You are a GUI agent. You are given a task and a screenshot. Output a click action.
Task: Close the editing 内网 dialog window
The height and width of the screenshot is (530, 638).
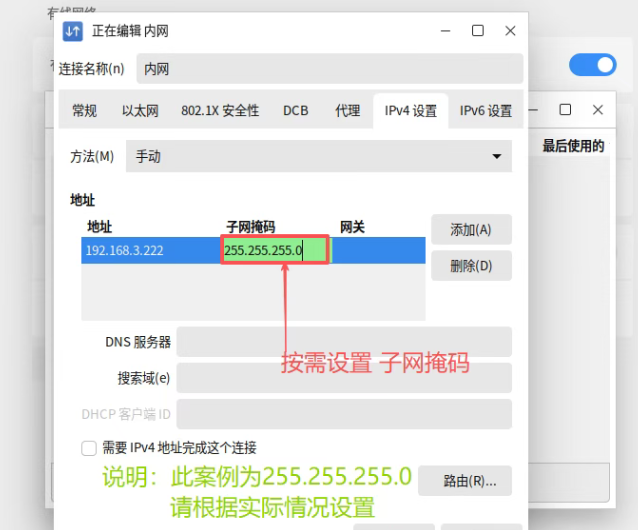[511, 31]
